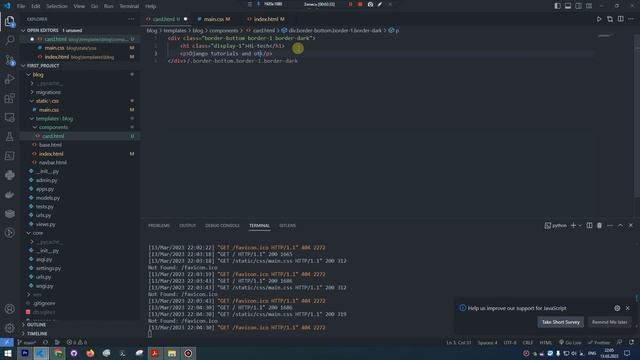
Task: Click the Remind Me later button
Action: coord(609,322)
